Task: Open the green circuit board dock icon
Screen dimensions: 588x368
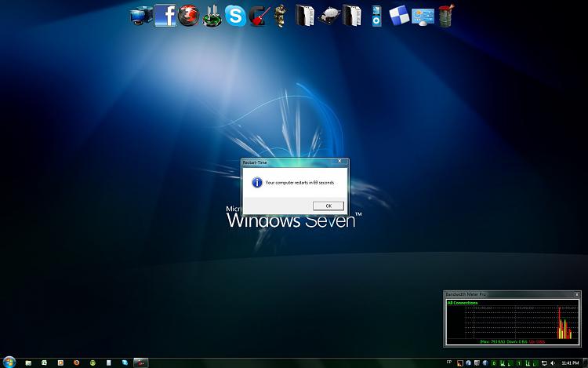Action: pyautogui.click(x=212, y=16)
